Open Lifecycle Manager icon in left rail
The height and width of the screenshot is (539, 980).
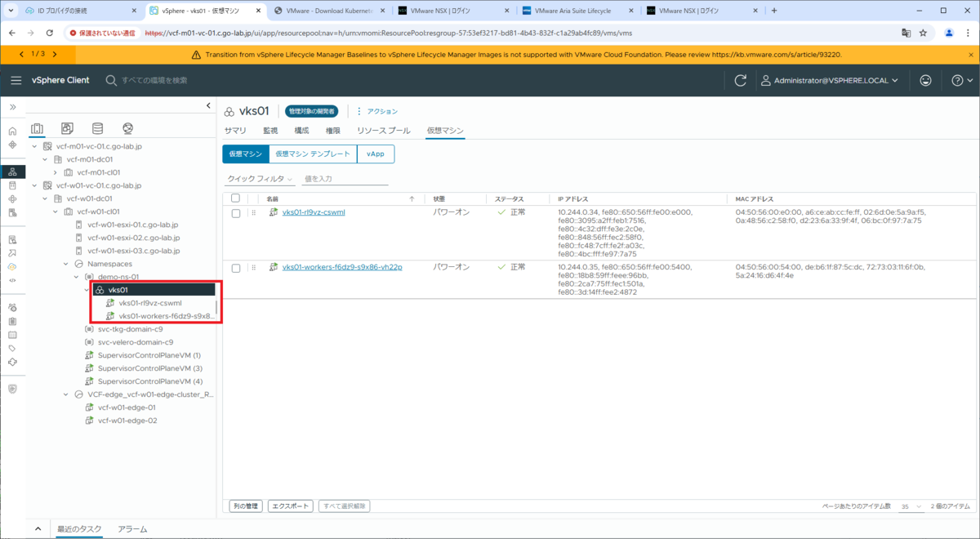tap(12, 362)
